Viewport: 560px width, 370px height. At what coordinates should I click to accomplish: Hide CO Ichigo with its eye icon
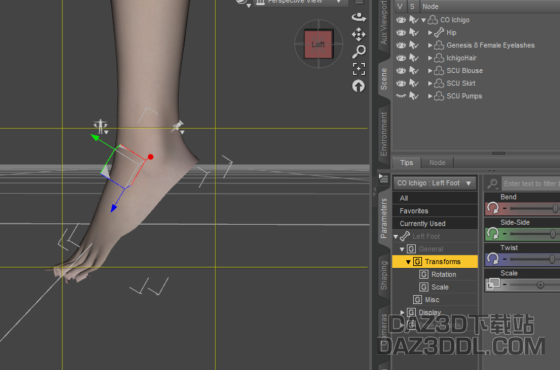click(x=401, y=20)
